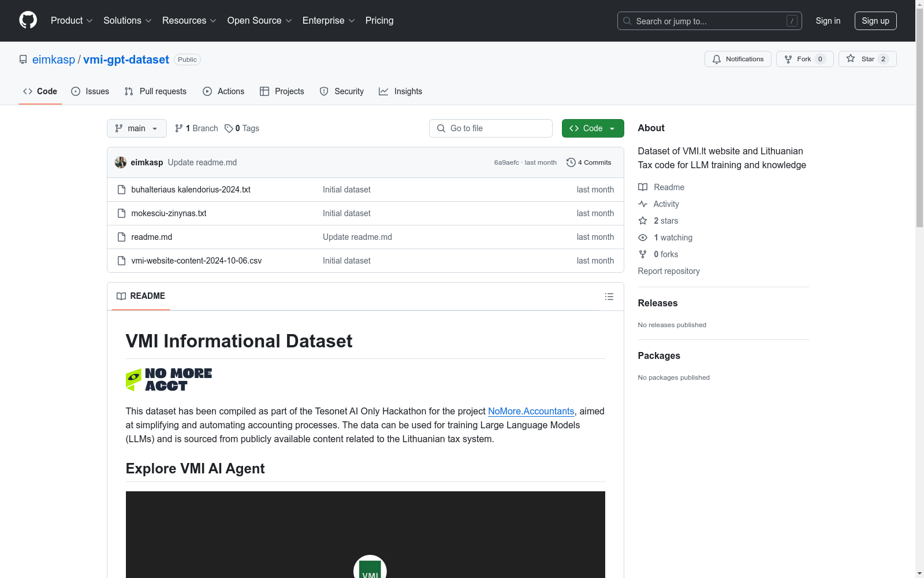Open the GitHub homepage logo
Viewport: 924px width, 578px height.
click(28, 20)
